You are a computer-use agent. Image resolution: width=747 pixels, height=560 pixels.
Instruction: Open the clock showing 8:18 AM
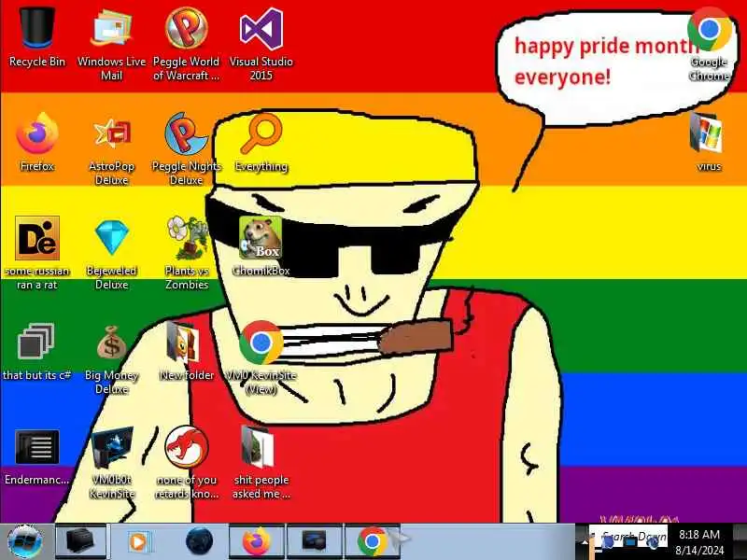(698, 542)
